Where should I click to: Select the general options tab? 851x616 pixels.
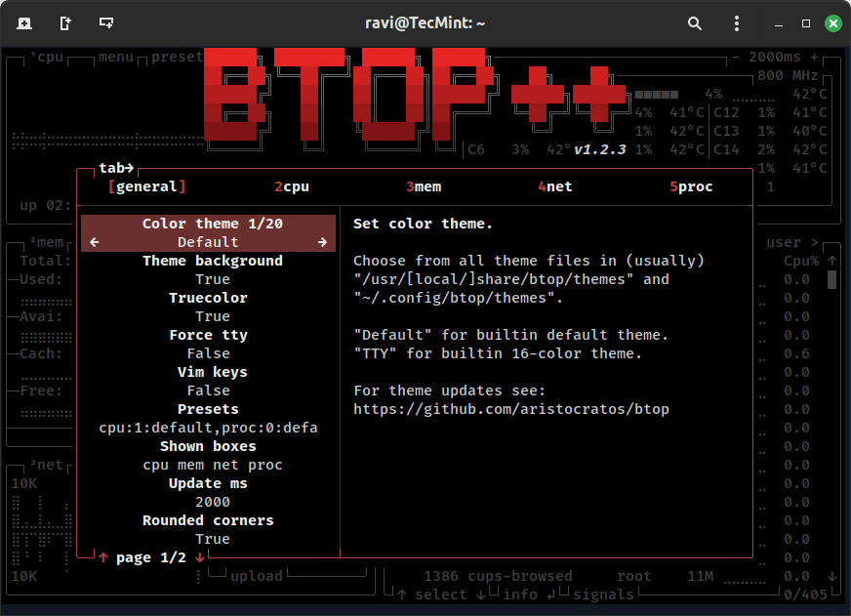coord(147,186)
